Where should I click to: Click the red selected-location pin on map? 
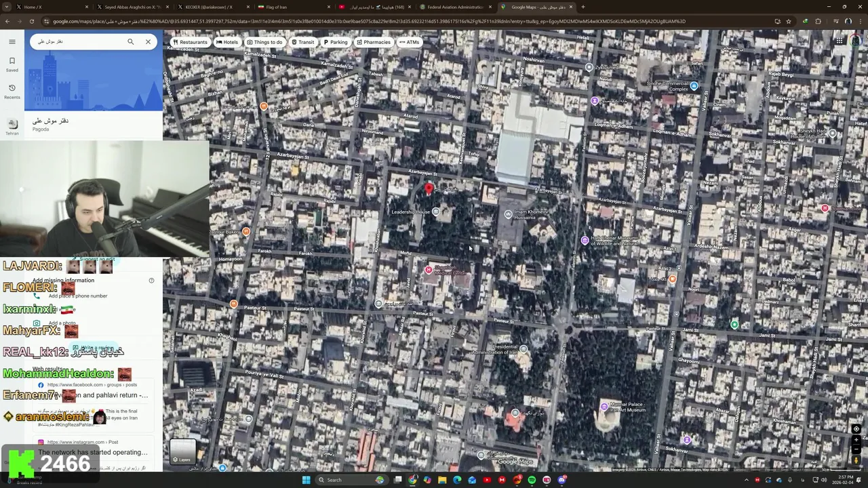428,189
